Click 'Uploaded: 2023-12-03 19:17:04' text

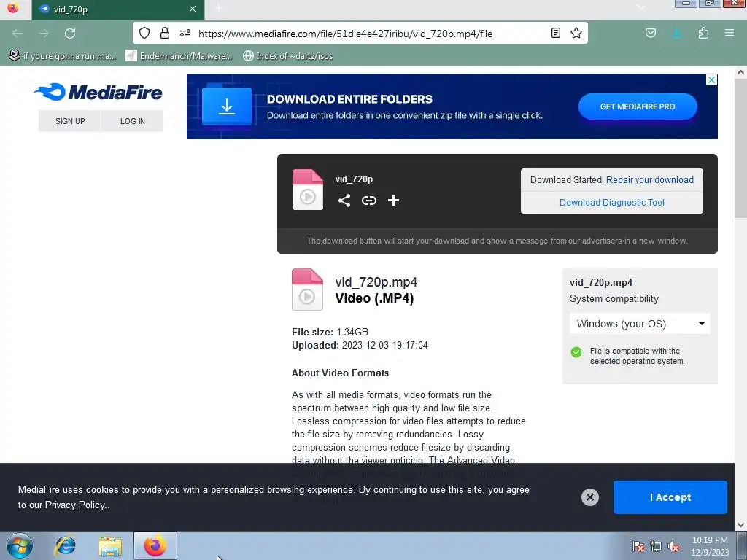click(x=360, y=345)
